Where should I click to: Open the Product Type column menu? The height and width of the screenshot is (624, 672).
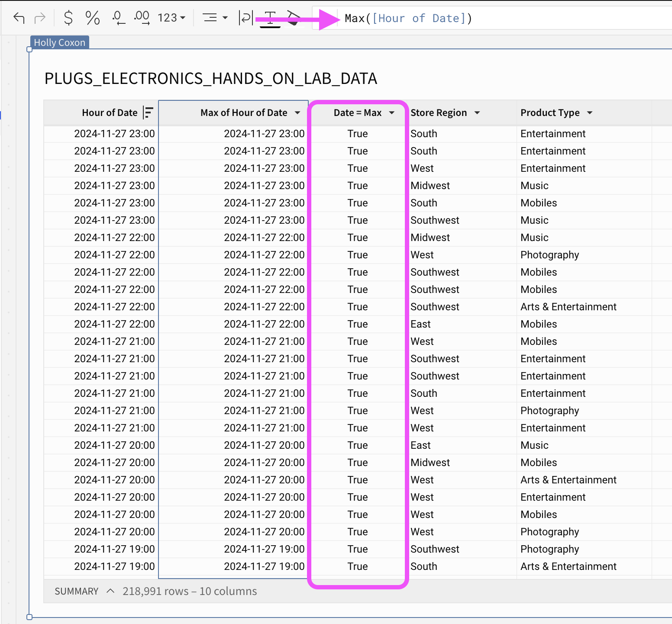click(x=590, y=113)
